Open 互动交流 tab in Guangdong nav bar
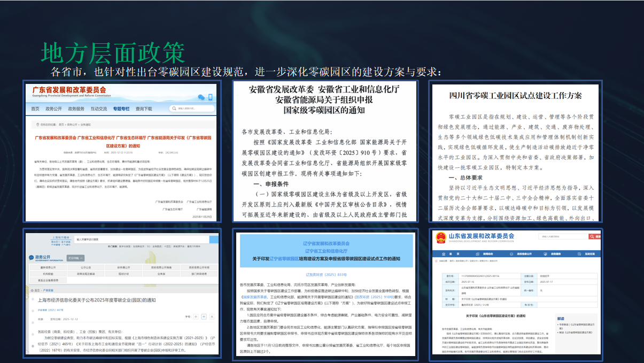The width and height of the screenshot is (644, 363). 99,109
